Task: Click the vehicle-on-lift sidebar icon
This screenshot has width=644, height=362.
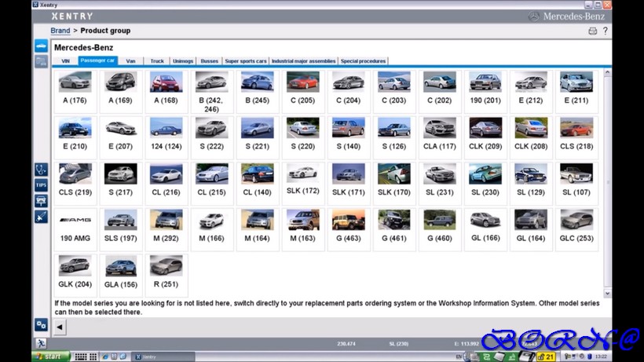Action: coord(41,201)
